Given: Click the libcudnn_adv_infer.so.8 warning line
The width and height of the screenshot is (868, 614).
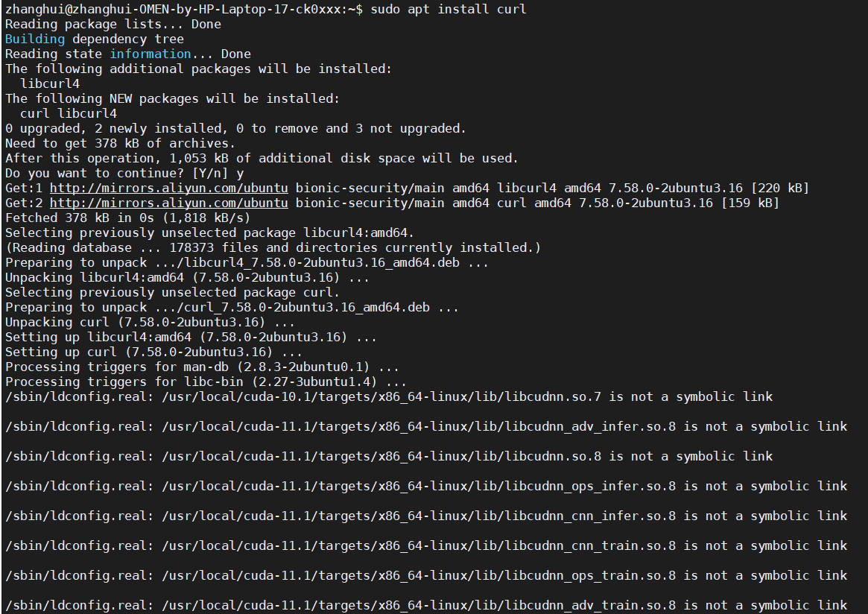Looking at the screenshot, I should 425,426.
